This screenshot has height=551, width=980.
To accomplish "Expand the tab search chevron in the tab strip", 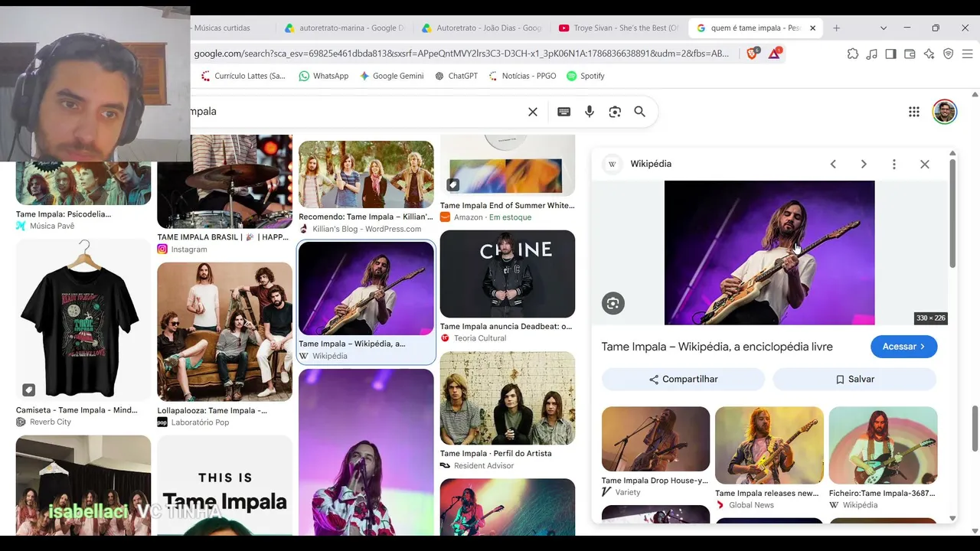I will pos(884,28).
